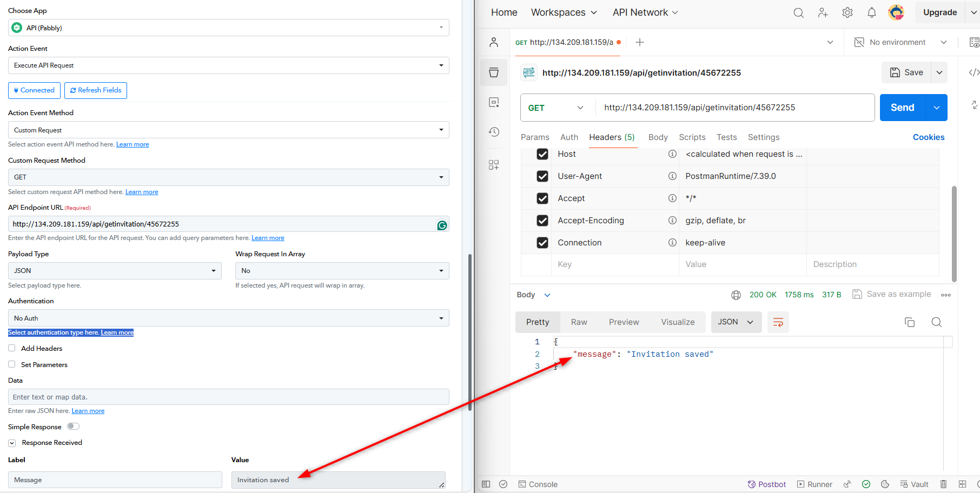Image resolution: width=980 pixels, height=493 pixels.
Task: Switch to the Scripts tab
Action: click(x=692, y=137)
